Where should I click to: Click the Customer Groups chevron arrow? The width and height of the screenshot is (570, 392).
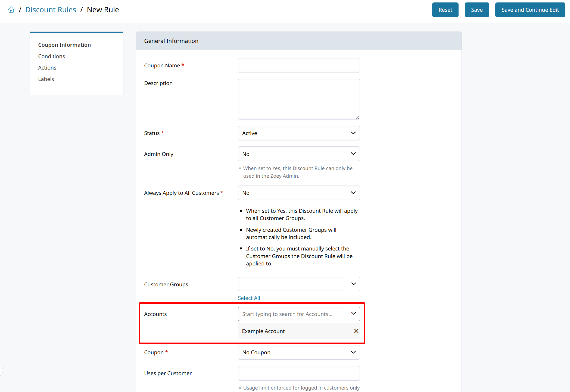353,284
